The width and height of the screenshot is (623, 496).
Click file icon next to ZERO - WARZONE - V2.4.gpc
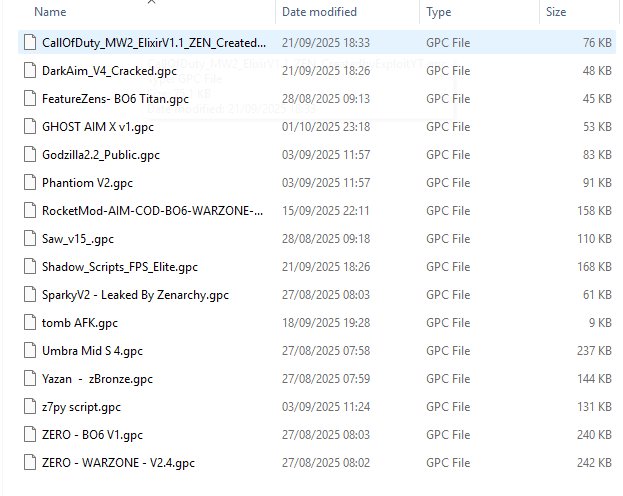(30, 463)
